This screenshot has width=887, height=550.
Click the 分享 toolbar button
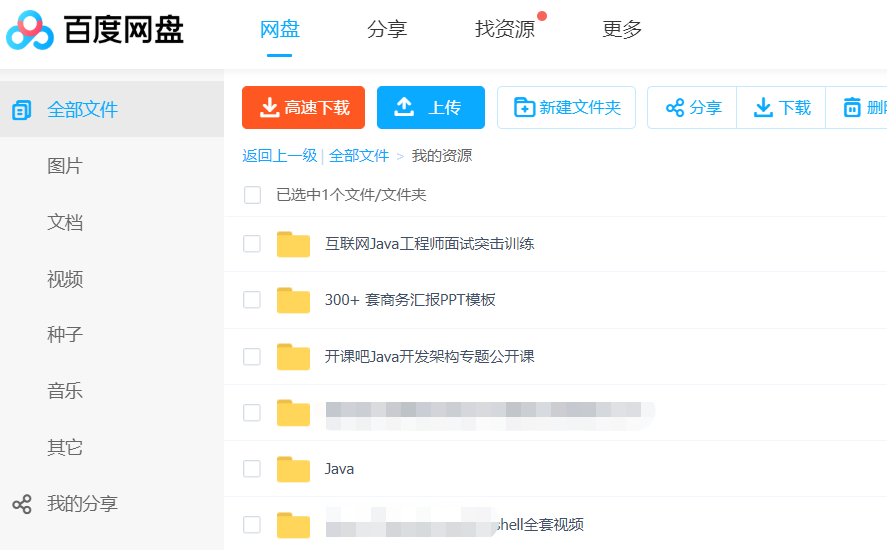tap(692, 108)
